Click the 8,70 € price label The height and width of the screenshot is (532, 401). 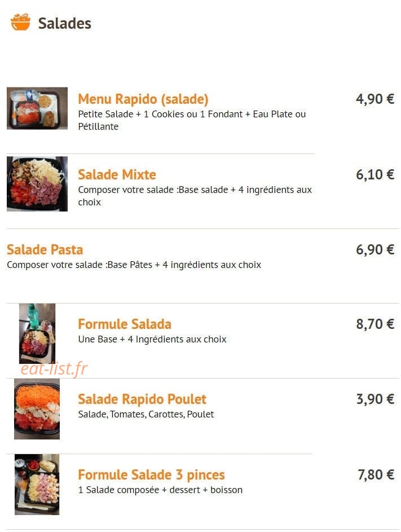point(375,324)
